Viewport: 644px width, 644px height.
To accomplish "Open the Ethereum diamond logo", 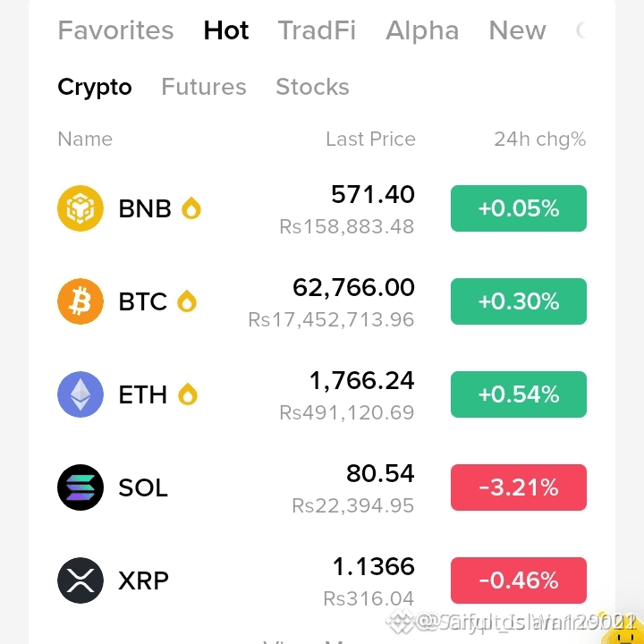I will click(x=80, y=394).
